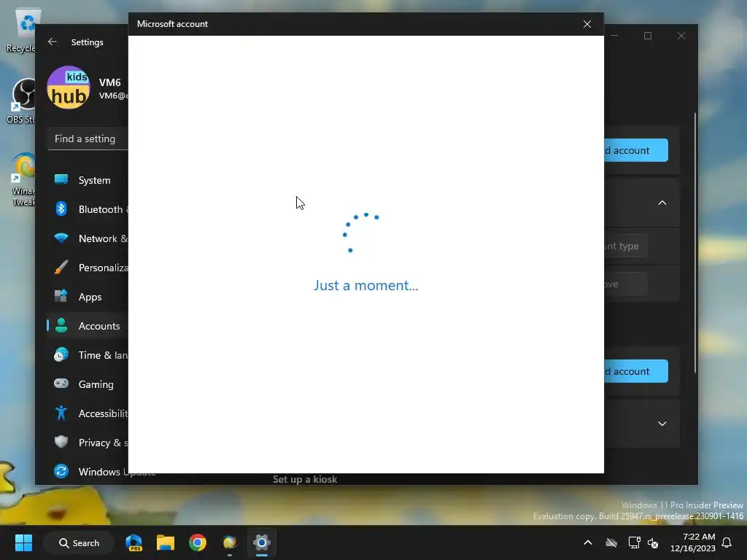Click the Accessibility figure icon

[61, 413]
